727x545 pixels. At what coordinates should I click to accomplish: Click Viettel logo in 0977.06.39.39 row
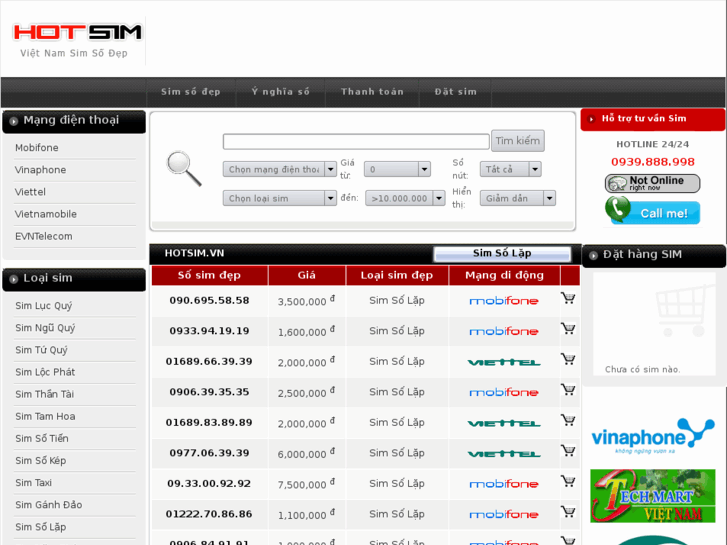[504, 454]
